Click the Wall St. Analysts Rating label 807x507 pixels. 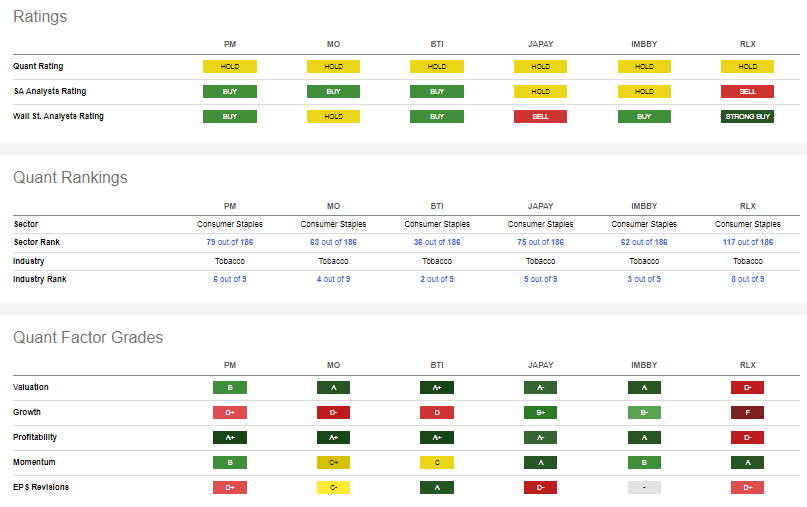[58, 116]
